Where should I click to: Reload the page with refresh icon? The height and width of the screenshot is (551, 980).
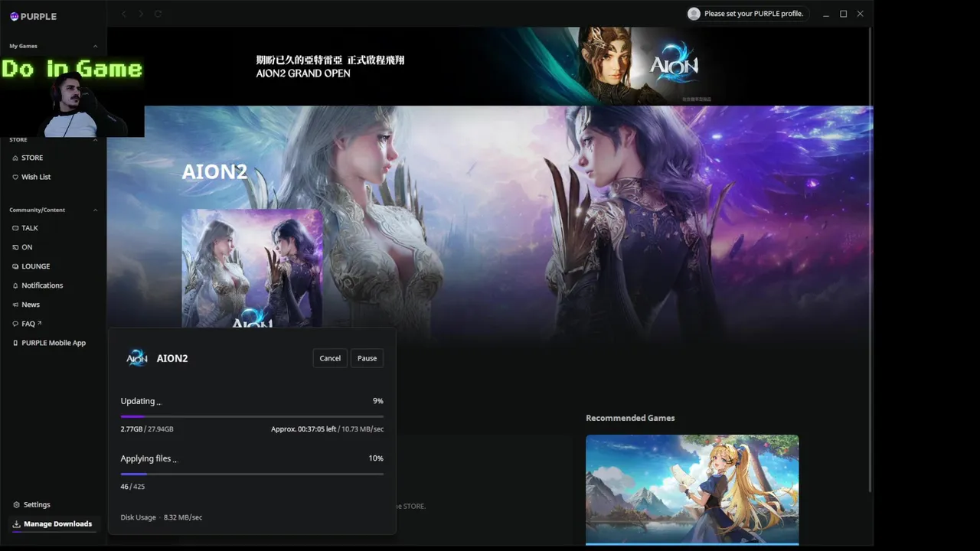[158, 14]
